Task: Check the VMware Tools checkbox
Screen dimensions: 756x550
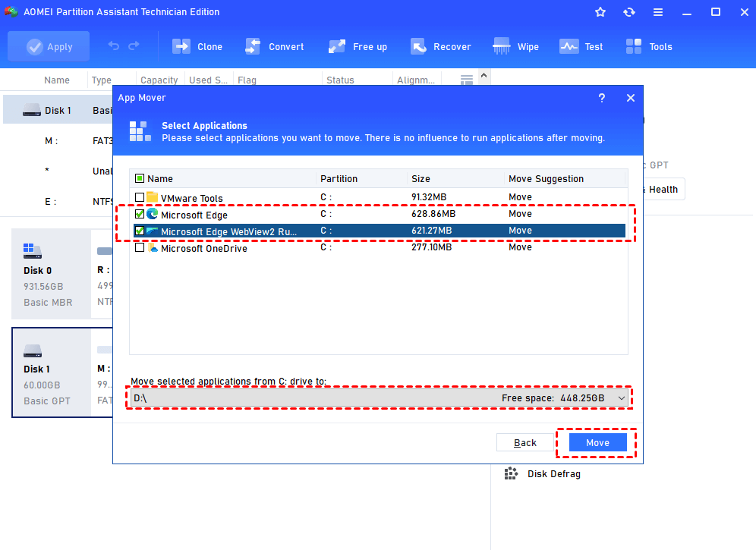Action: point(140,197)
